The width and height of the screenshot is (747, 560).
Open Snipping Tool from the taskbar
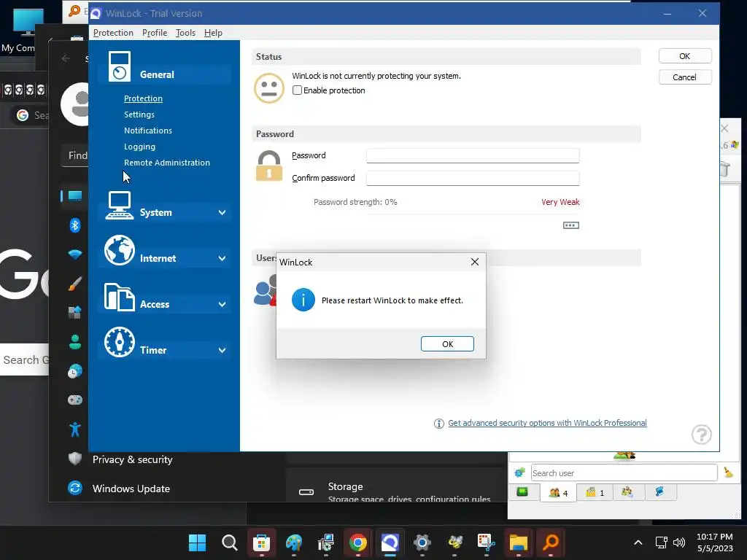[x=487, y=542]
